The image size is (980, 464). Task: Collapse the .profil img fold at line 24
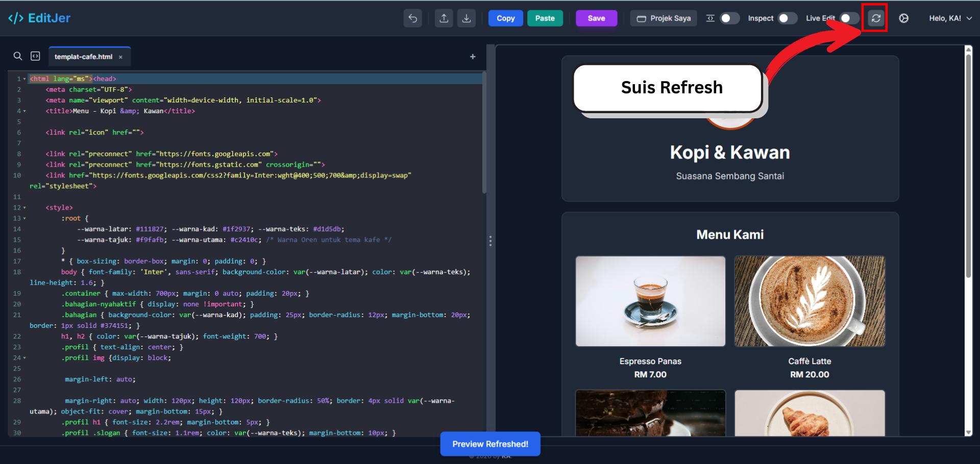coord(24,358)
